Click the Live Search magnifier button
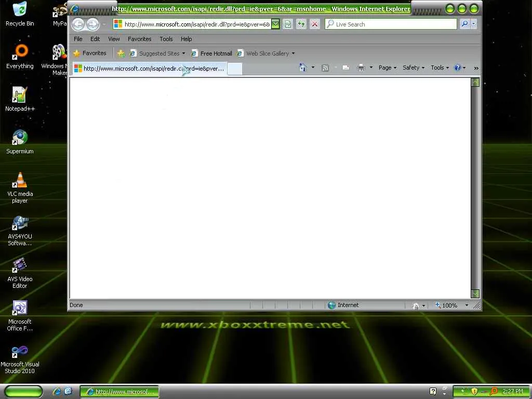Image resolution: width=532 pixels, height=399 pixels. coord(464,24)
